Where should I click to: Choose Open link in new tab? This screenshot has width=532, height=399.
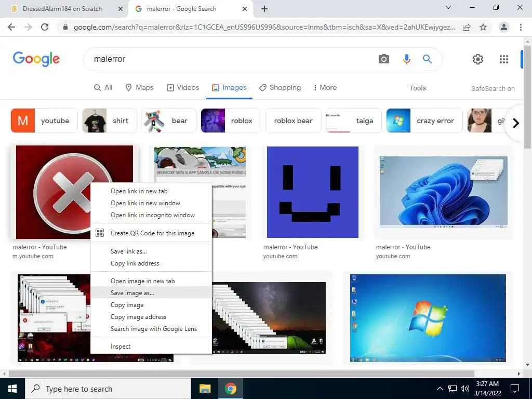coord(151,191)
